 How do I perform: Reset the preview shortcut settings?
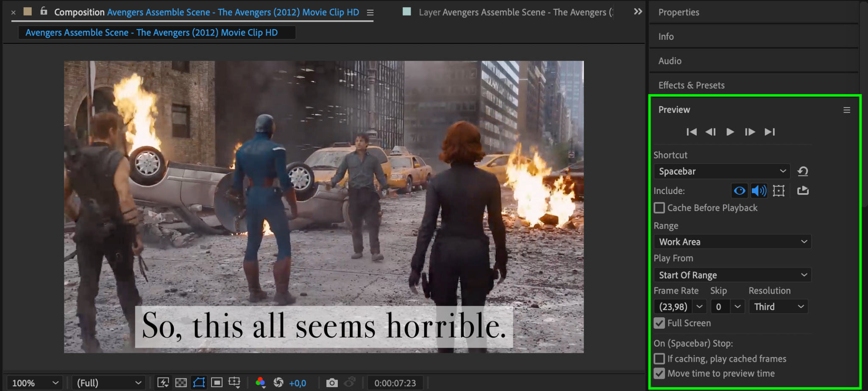click(803, 171)
